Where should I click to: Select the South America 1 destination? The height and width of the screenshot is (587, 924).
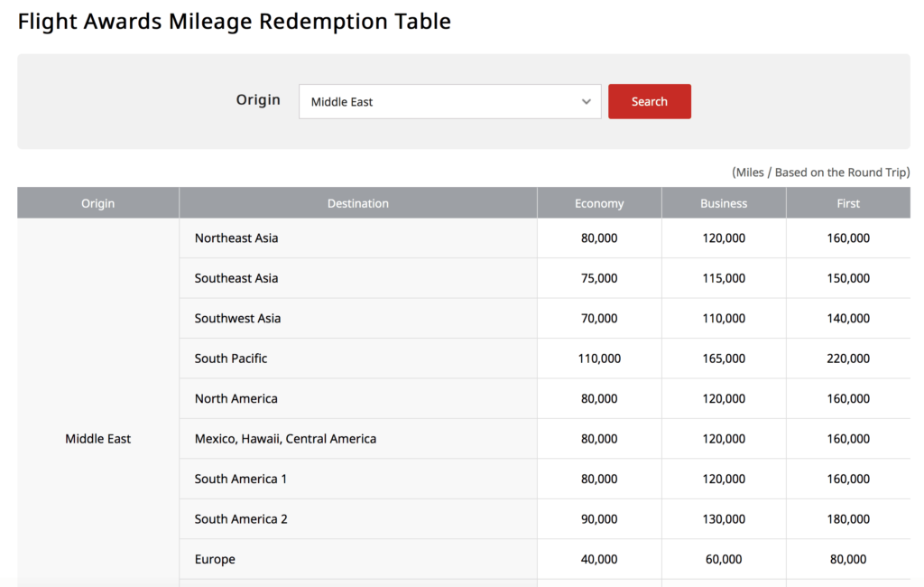(x=240, y=479)
